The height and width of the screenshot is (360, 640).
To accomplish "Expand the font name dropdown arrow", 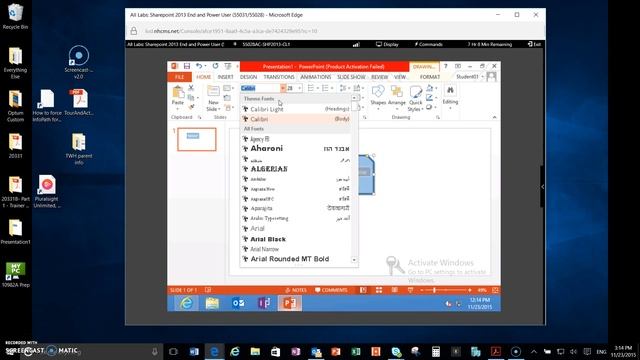I will coord(282,88).
